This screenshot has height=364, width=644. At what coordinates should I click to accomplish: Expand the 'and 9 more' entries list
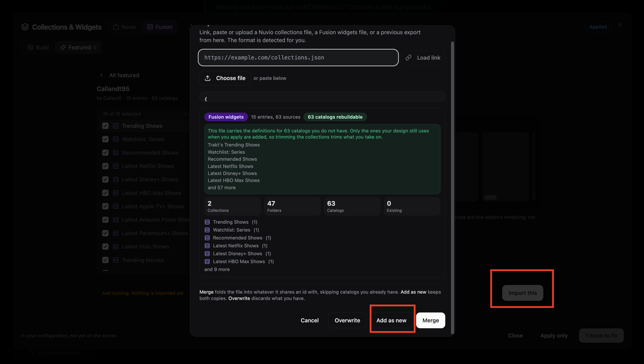pyautogui.click(x=217, y=269)
